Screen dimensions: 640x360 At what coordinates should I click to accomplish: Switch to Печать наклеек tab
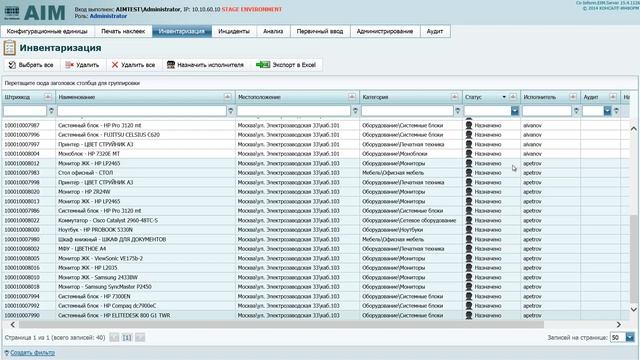(123, 31)
